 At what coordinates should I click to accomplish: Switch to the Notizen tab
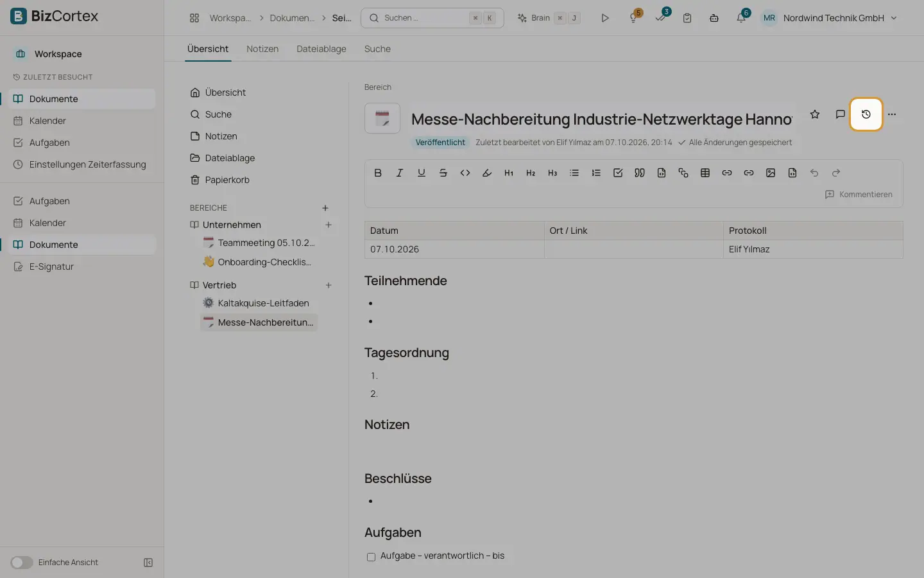[x=262, y=49]
